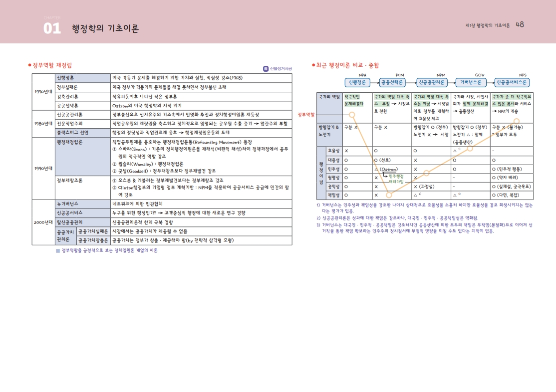The width and height of the screenshot is (556, 392).
Task: Click the red bullet beside 최근 행정이론 비교·종합
Action: [313, 65]
